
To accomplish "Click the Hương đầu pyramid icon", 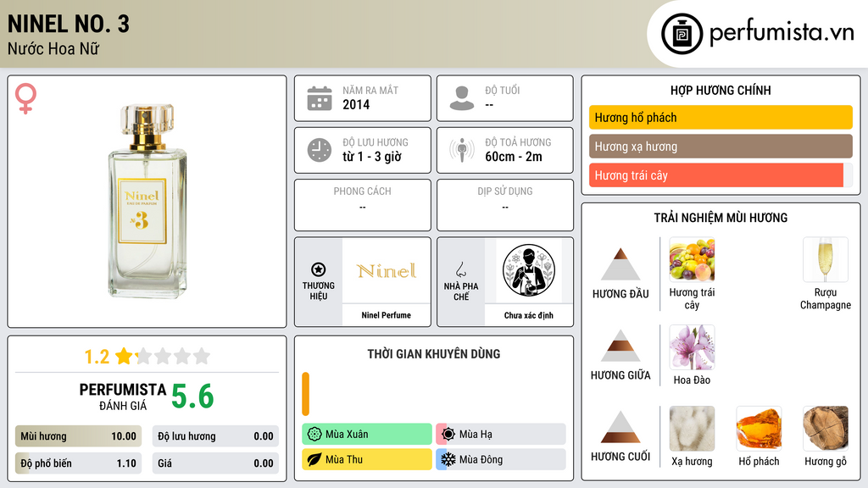I will tap(620, 264).
